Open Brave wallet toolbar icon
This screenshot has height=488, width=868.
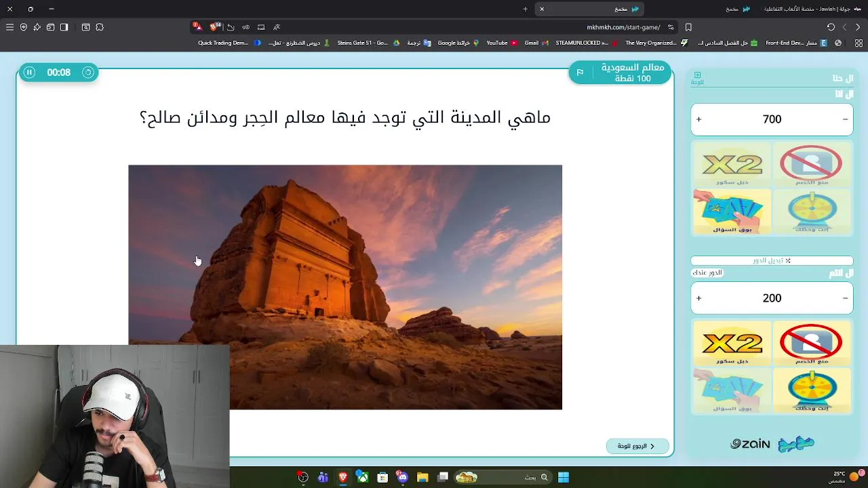tap(50, 27)
